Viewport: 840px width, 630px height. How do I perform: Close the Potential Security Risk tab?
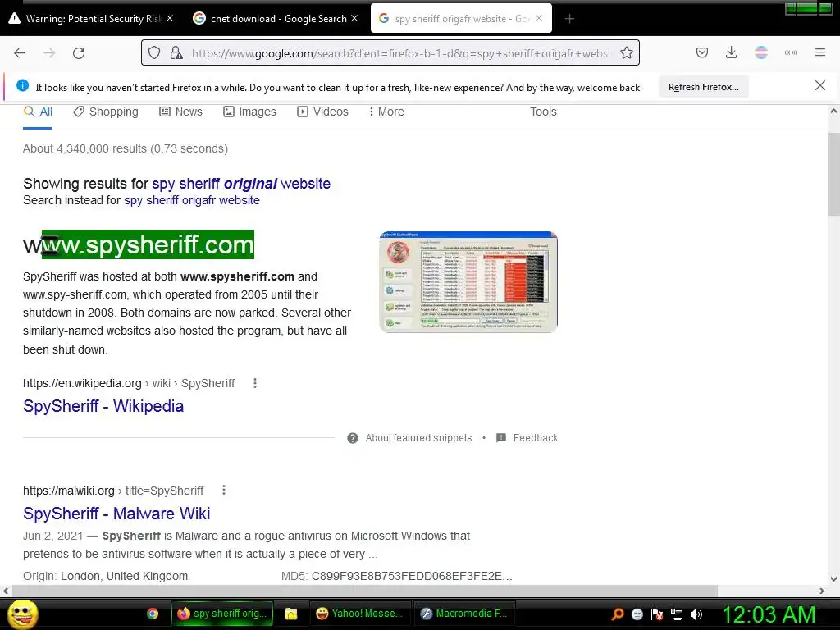tap(170, 18)
